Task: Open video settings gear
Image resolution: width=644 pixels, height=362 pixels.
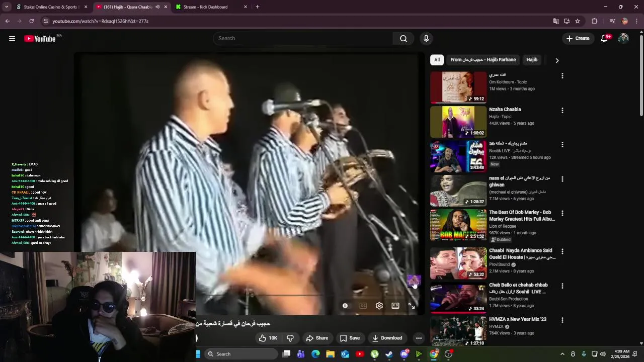Action: tap(379, 306)
